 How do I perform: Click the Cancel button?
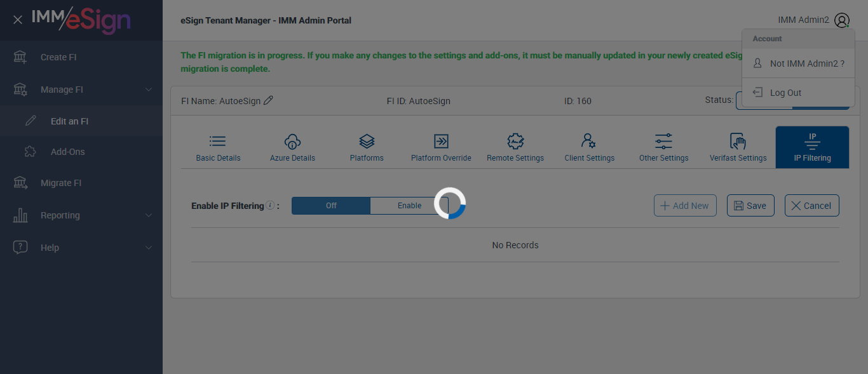[811, 206]
